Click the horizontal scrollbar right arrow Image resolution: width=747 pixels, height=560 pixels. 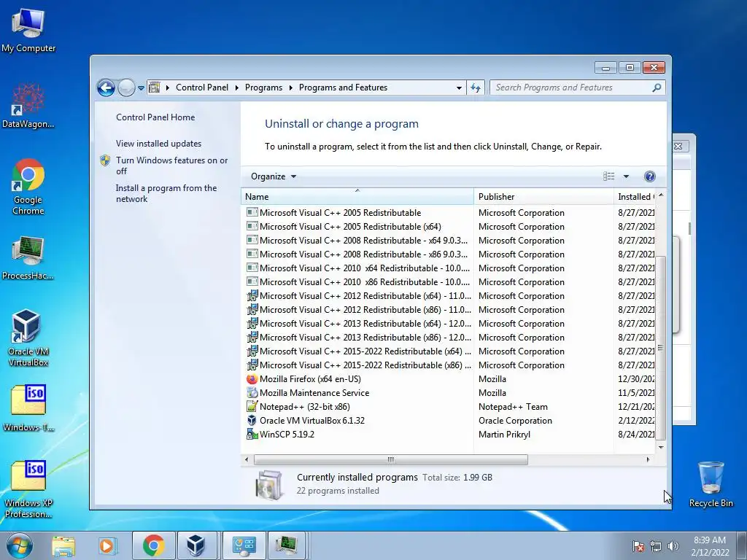coord(648,459)
